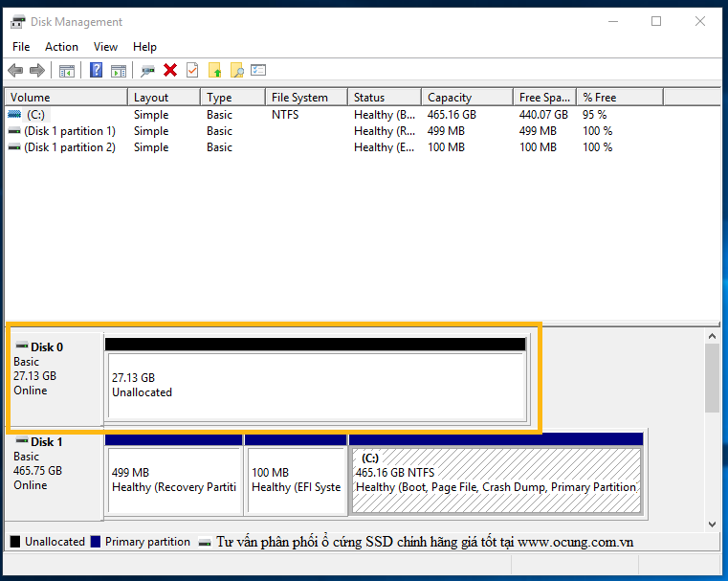Click the 465.16 GB capacity cell
This screenshot has height=581, width=728.
(x=452, y=115)
